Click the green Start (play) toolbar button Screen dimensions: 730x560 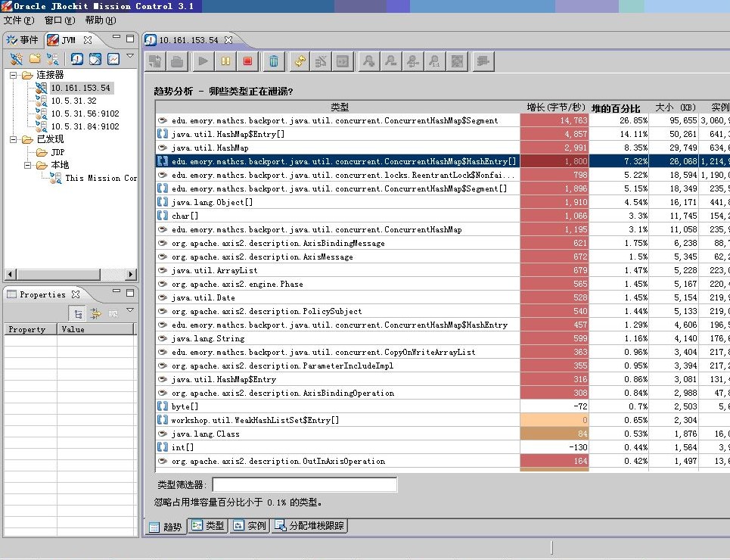pos(203,61)
